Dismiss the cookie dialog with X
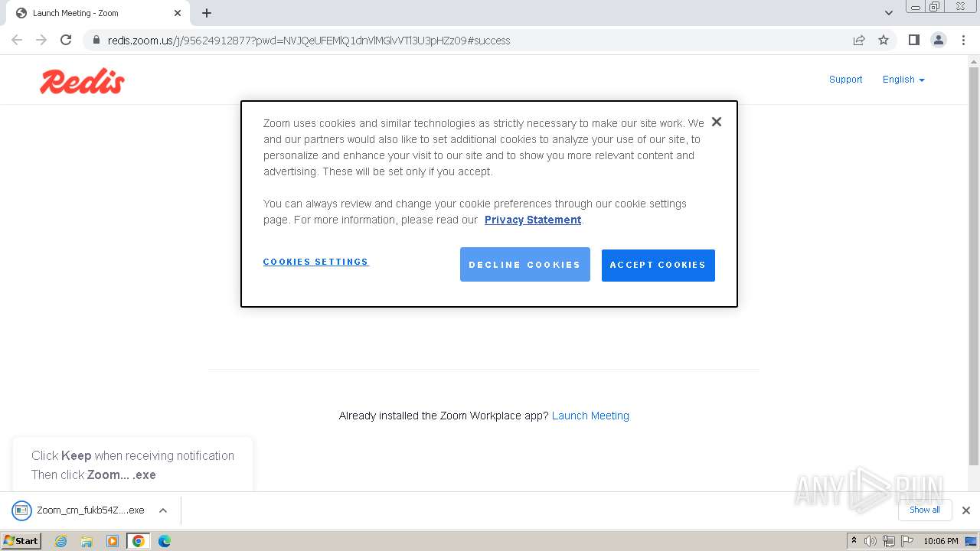The height and width of the screenshot is (551, 980). [x=716, y=122]
